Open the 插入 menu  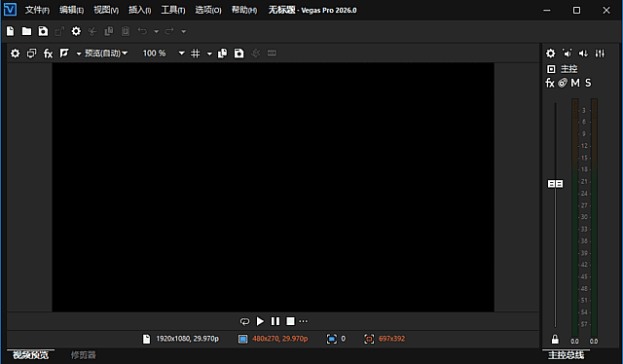pyautogui.click(x=140, y=10)
